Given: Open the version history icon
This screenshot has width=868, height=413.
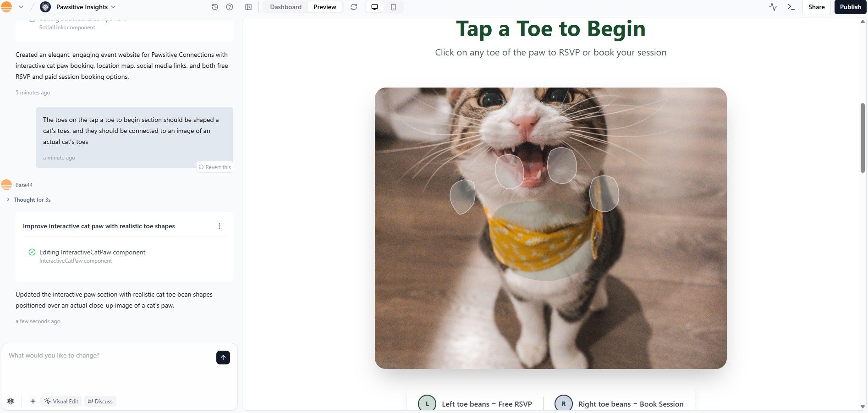Looking at the screenshot, I should point(214,7).
